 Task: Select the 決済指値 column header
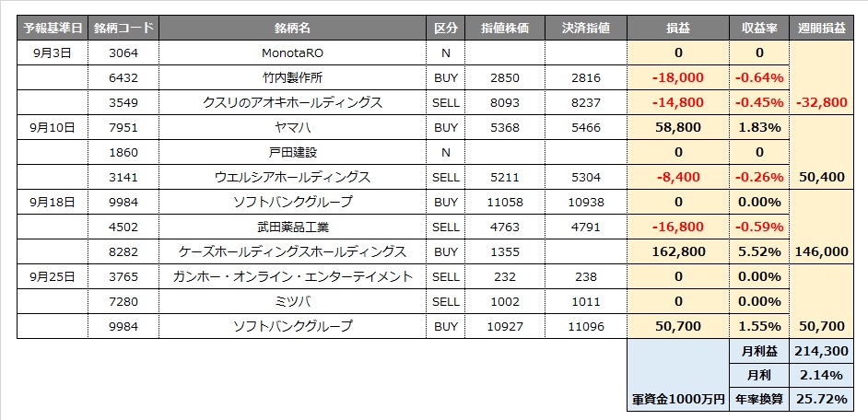point(586,29)
